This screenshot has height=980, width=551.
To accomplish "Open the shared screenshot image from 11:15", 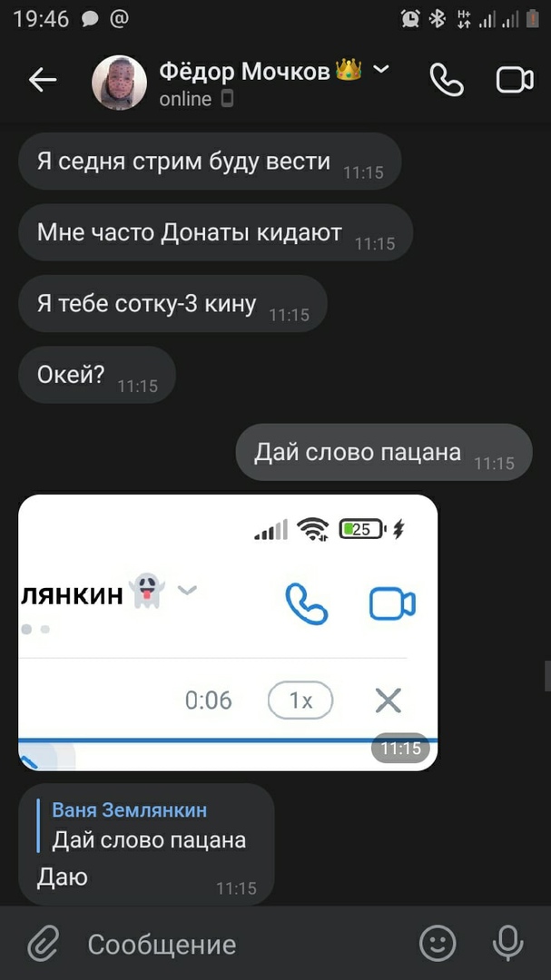I will (x=228, y=632).
